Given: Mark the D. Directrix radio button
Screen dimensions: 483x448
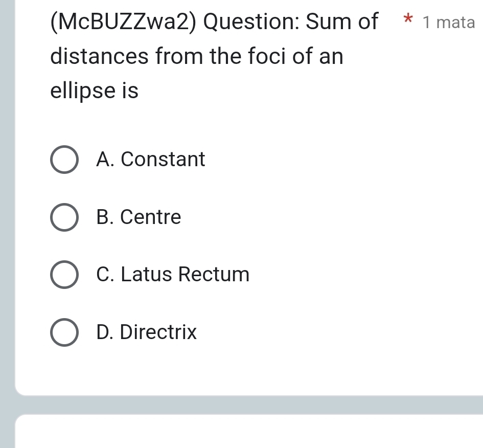Looking at the screenshot, I should [65, 333].
